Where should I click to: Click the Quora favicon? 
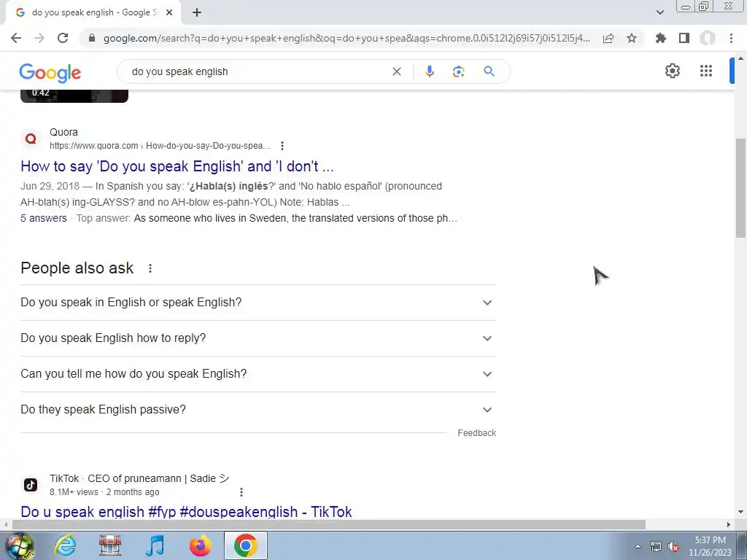coord(31,139)
